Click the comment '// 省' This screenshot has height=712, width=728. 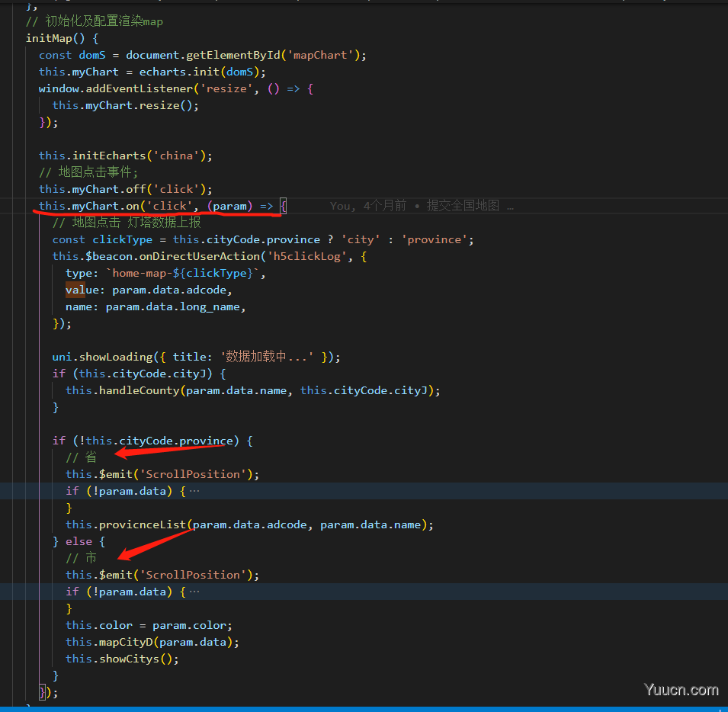[82, 457]
